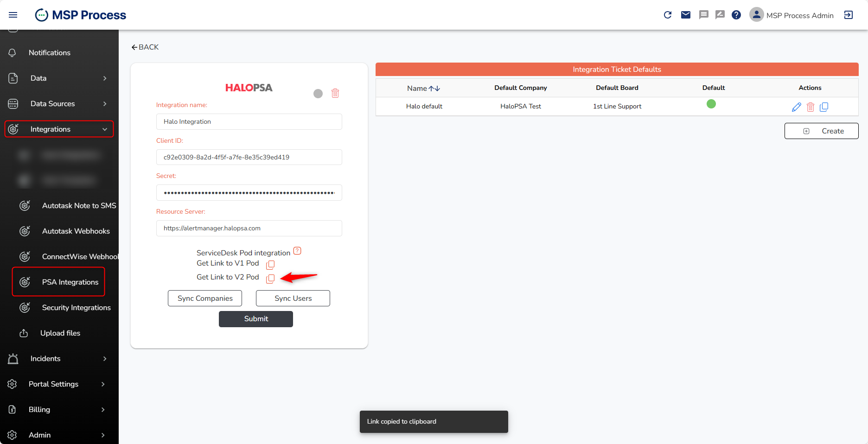868x444 pixels.
Task: Click the Default Board column header
Action: [617, 88]
